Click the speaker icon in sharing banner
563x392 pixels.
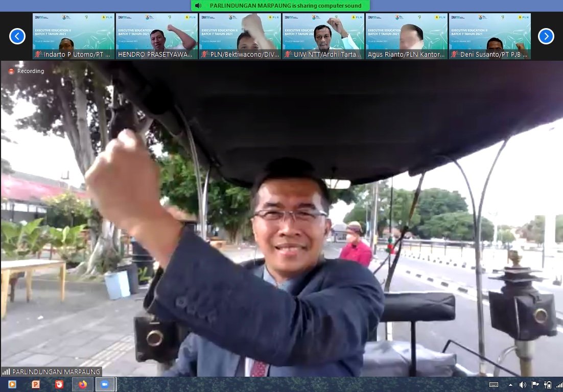(199, 6)
